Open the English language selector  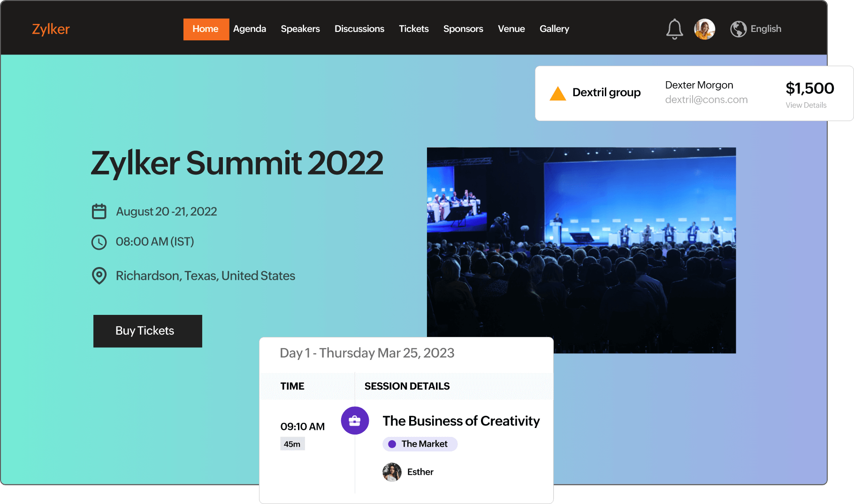(765, 29)
